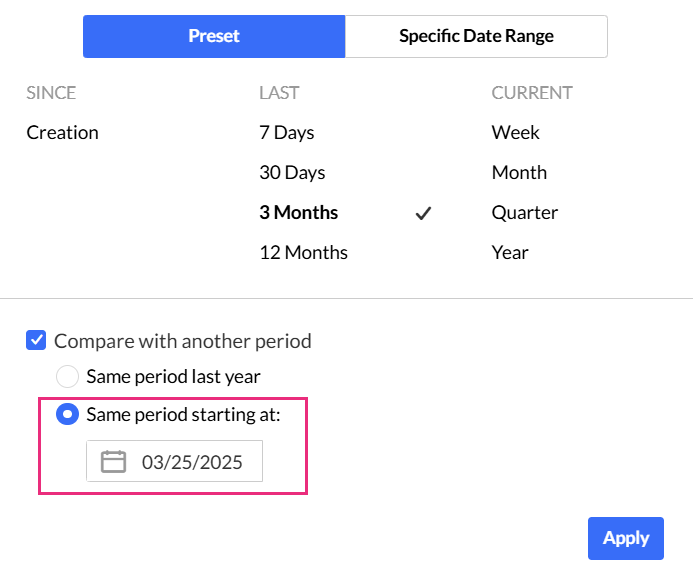Screen dimensions: 693x587
Task: Choose the Last 3 Months preset
Action: [x=298, y=213]
